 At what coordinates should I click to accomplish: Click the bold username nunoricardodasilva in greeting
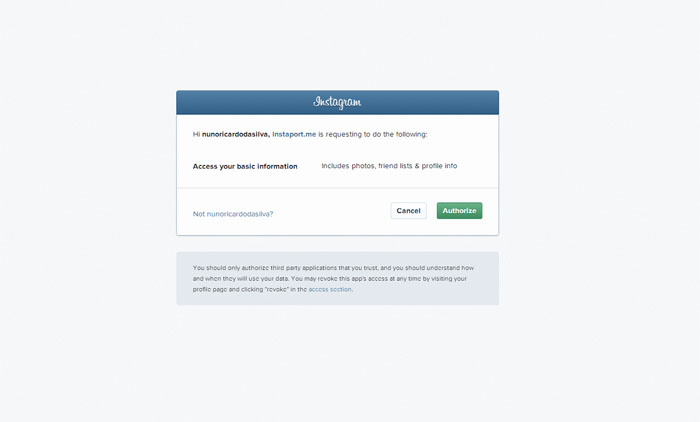[x=235, y=134]
